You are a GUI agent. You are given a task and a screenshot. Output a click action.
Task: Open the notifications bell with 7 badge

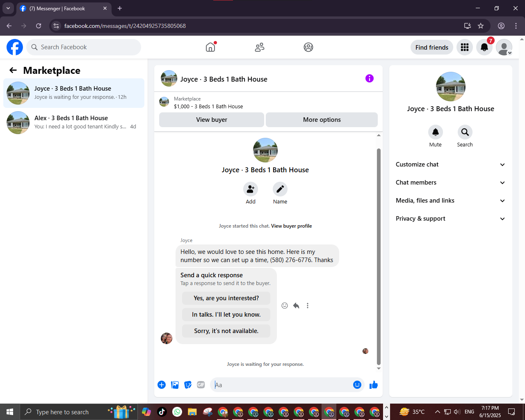[484, 47]
